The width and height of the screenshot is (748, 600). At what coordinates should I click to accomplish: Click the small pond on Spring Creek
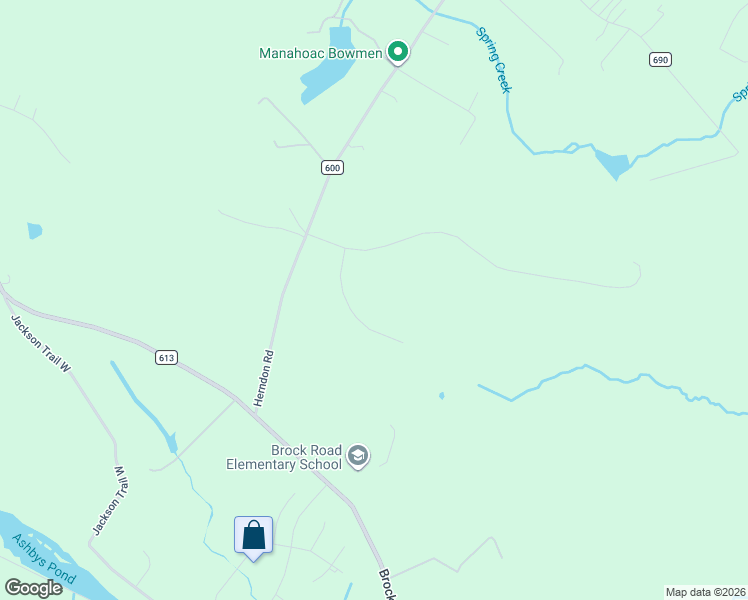point(613,164)
